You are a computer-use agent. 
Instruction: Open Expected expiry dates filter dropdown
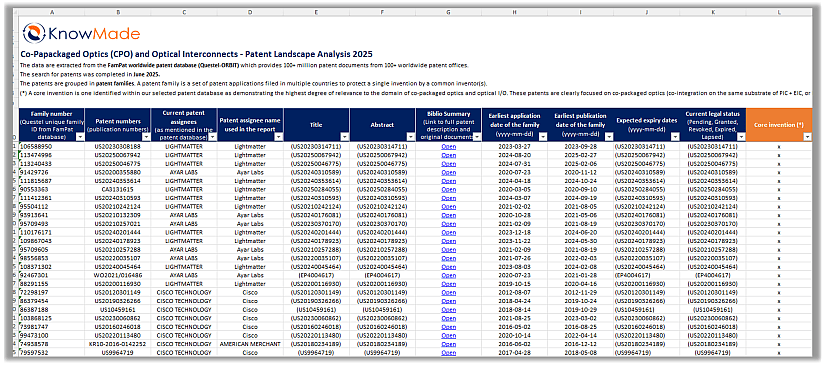(x=675, y=137)
